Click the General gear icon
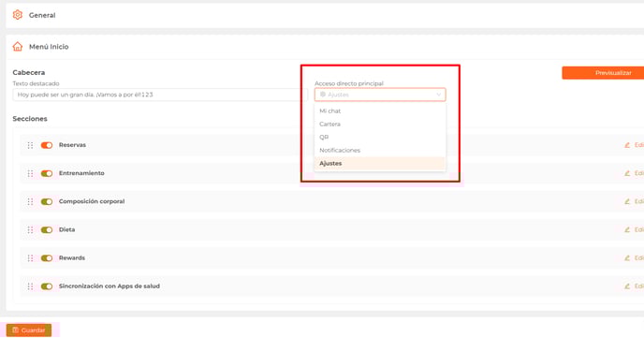This screenshot has width=644, height=338. point(17,15)
